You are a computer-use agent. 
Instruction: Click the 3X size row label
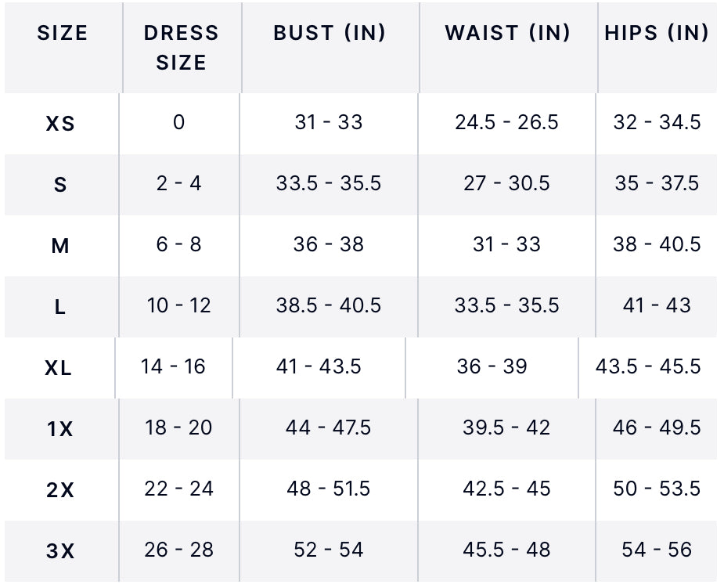59,551
